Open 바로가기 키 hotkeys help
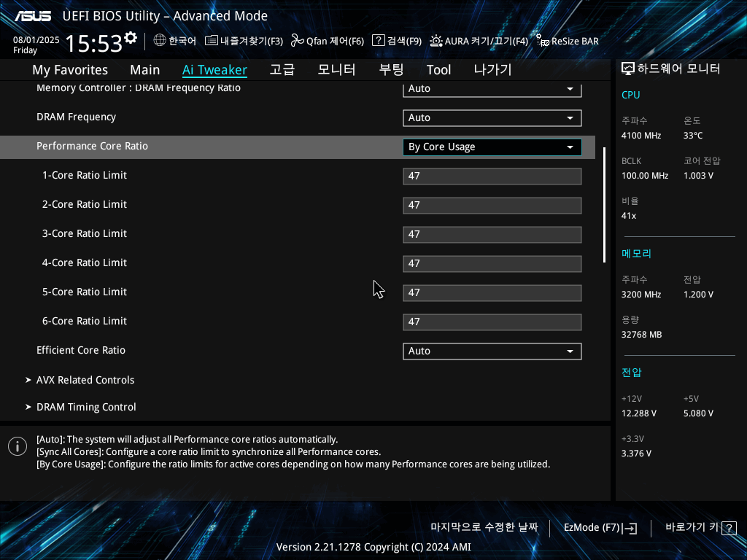Viewport: 747px width, 560px height. click(701, 528)
